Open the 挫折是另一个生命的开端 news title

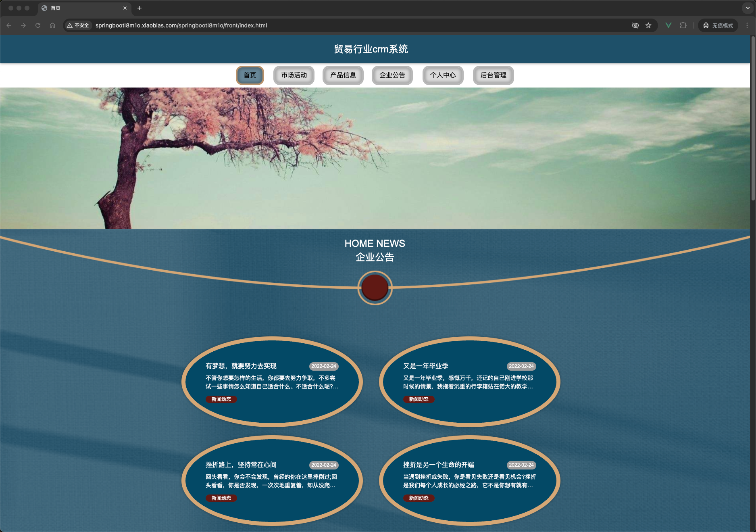[x=439, y=465]
